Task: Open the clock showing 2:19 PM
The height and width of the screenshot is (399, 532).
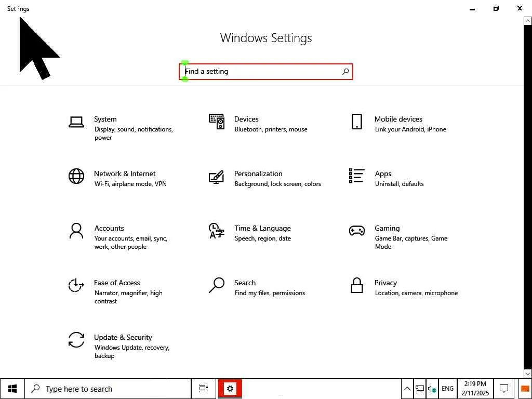Action: click(475, 389)
